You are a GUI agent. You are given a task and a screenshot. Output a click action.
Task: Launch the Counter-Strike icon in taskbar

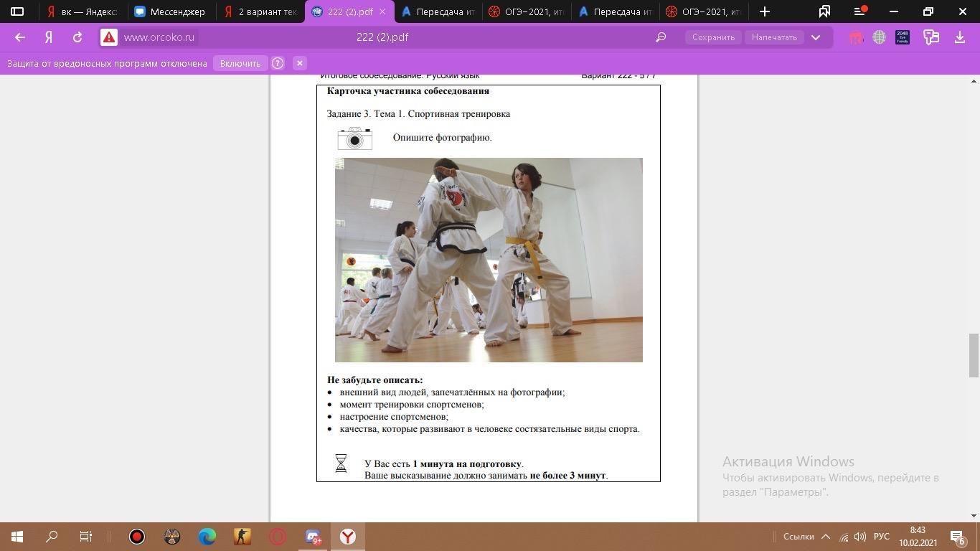pos(242,537)
